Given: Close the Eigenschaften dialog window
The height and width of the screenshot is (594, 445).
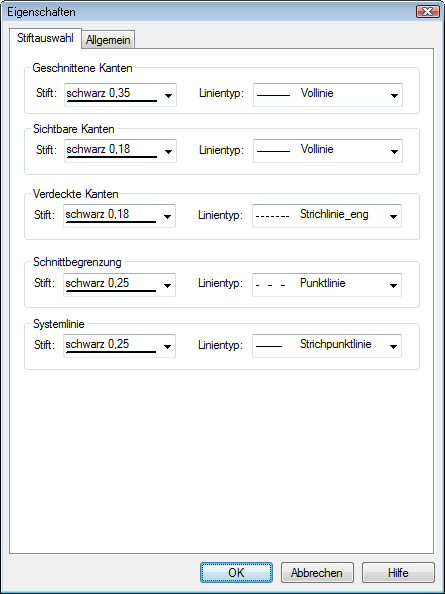Looking at the screenshot, I should click(428, 12).
